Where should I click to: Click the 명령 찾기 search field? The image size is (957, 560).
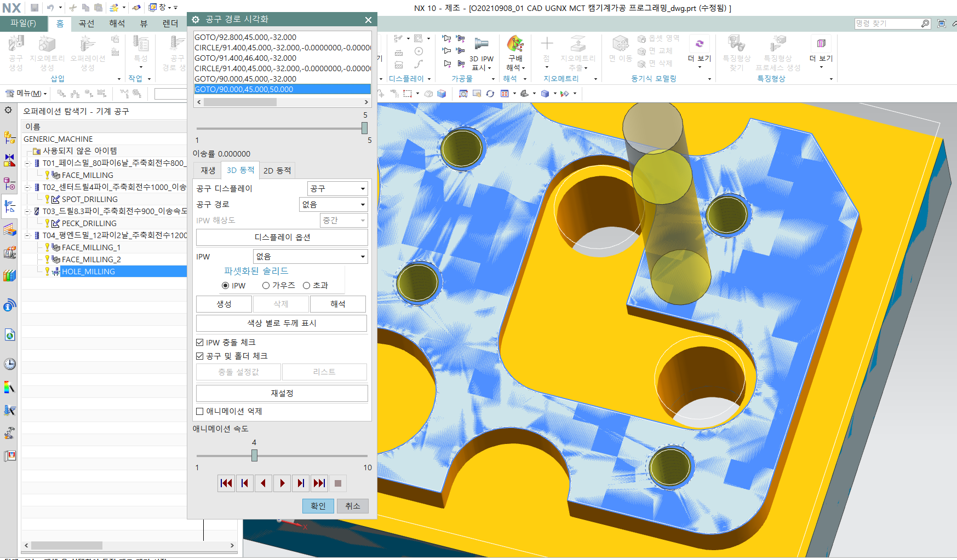click(x=887, y=24)
